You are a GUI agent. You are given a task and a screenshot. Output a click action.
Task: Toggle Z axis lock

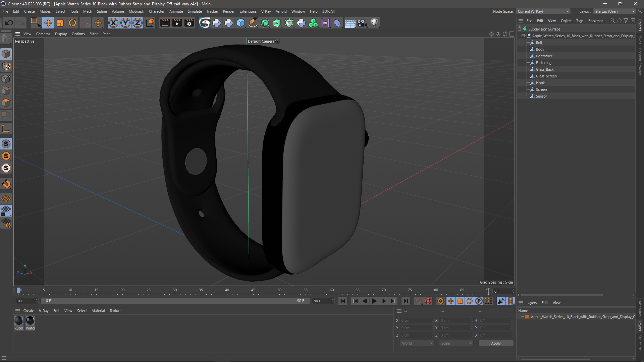[x=138, y=23]
